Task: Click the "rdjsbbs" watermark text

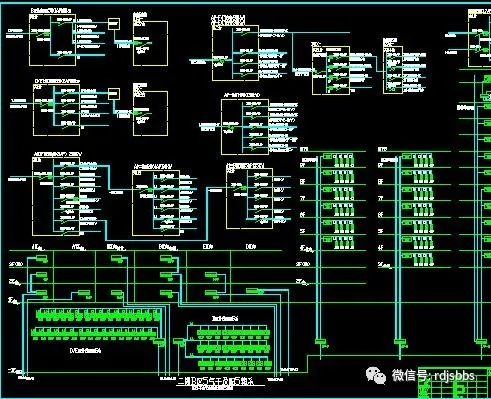Action: [455, 376]
